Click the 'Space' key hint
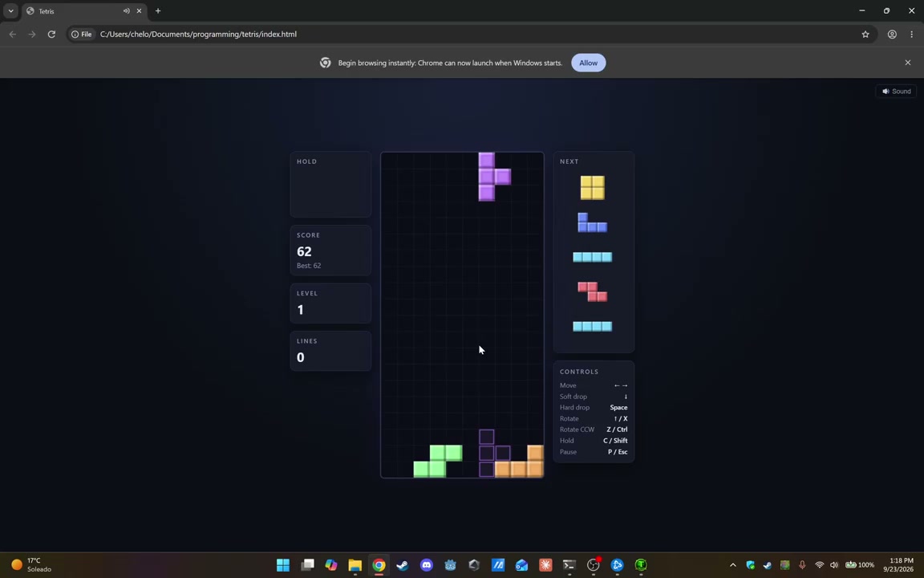 click(618, 408)
